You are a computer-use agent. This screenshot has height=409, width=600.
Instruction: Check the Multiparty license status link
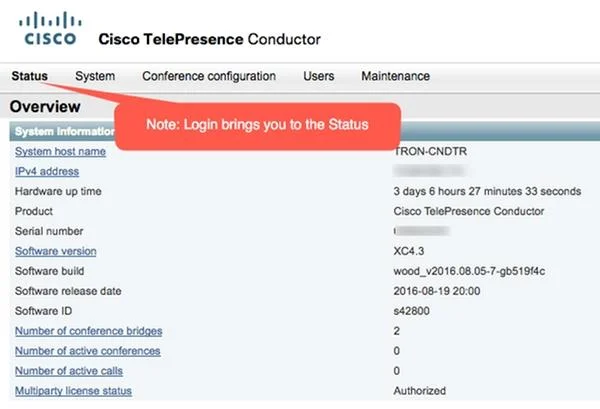click(73, 391)
